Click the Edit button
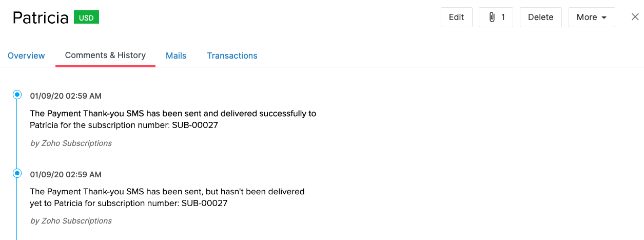This screenshot has height=240, width=644. point(456,17)
